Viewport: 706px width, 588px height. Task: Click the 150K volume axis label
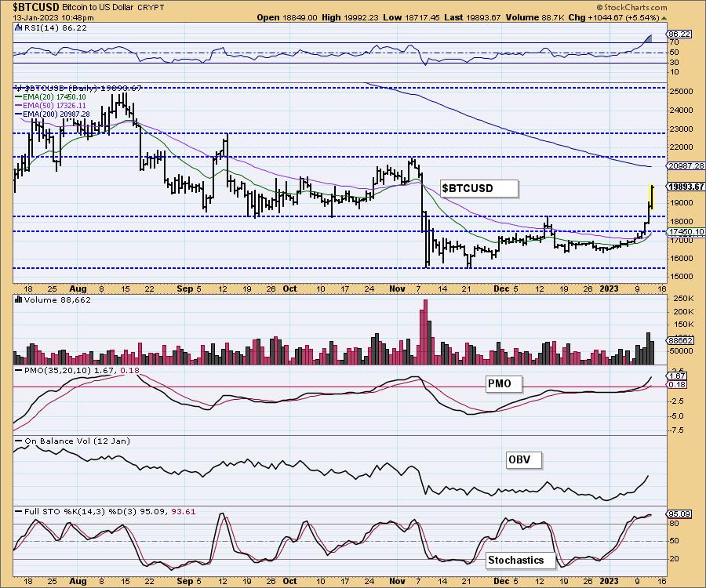click(x=683, y=325)
